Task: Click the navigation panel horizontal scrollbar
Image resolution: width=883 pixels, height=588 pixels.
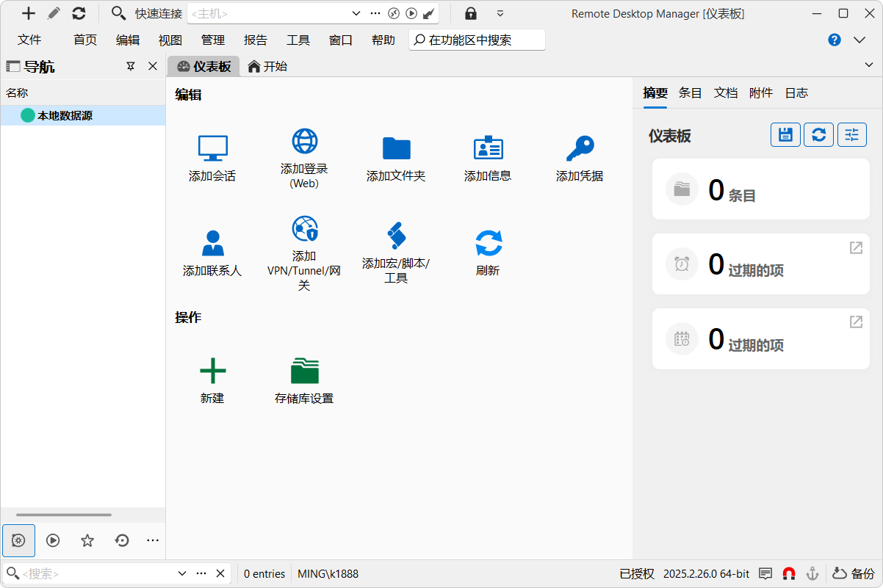Action: (x=64, y=515)
